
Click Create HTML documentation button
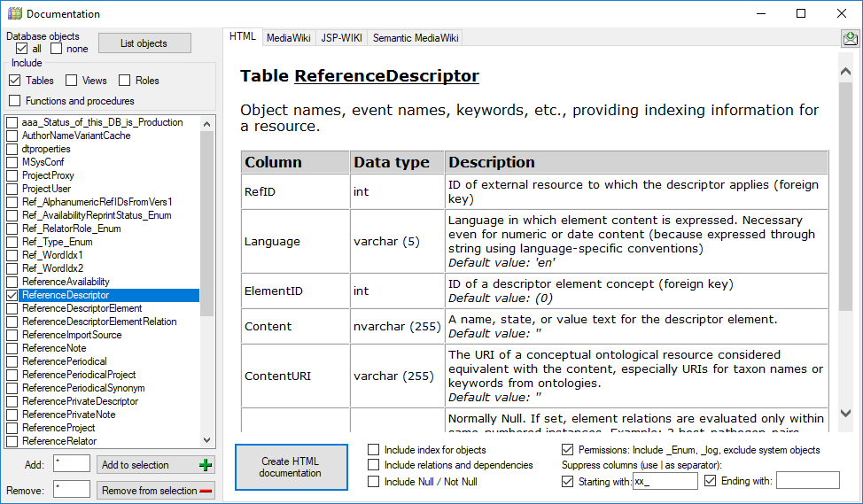[x=292, y=467]
